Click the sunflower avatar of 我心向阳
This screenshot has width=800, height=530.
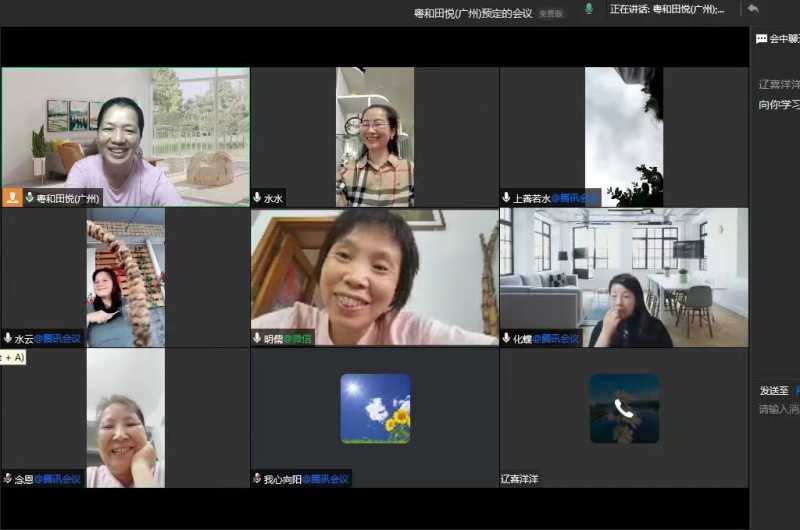point(375,408)
